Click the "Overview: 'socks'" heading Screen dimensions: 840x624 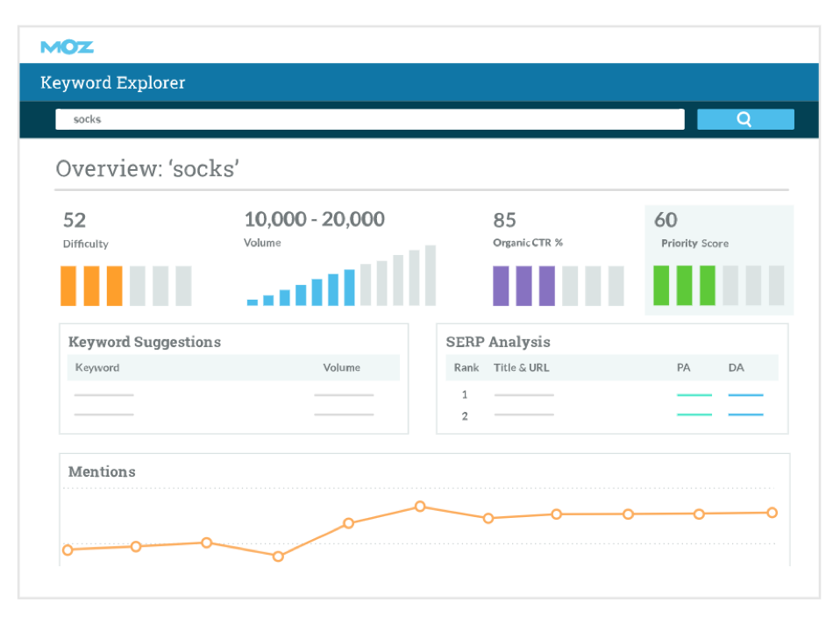(x=147, y=168)
